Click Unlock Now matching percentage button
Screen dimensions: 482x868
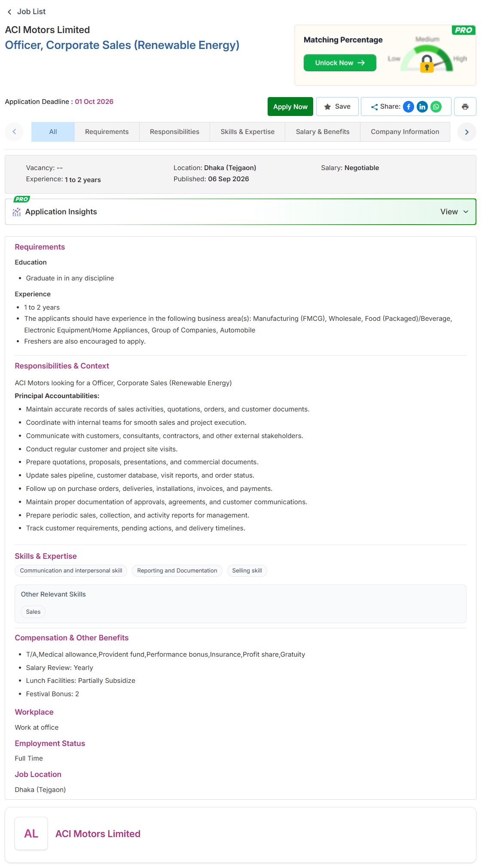click(x=340, y=63)
